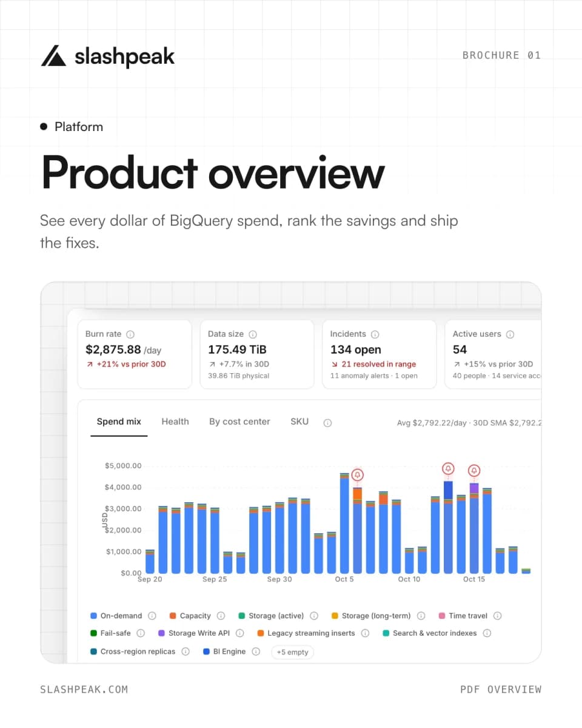Click the info icon next to Storage (long-term)
The height and width of the screenshot is (728, 582).
[x=421, y=616]
